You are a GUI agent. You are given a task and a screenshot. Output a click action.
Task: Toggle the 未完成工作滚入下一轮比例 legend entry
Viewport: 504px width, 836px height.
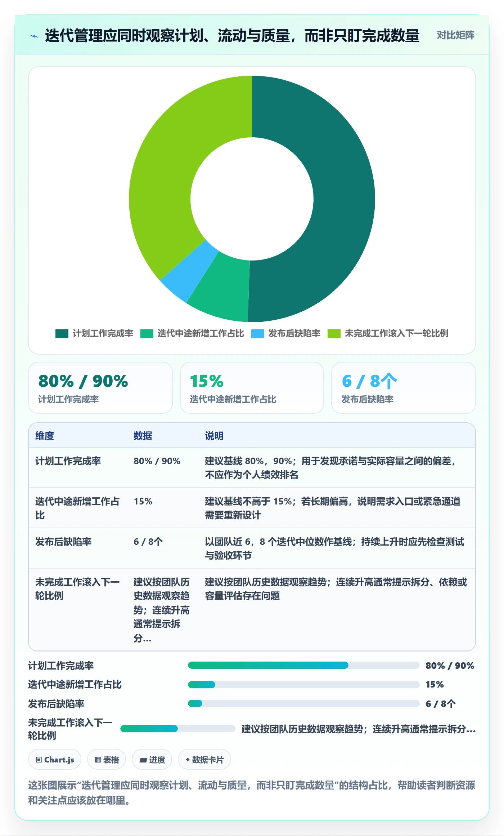(388, 334)
